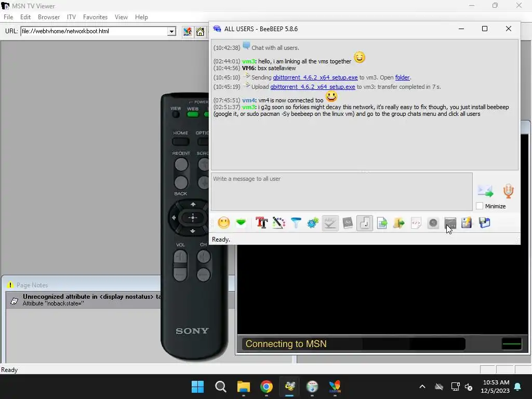Click the Page Notes warning icon

tap(10, 285)
